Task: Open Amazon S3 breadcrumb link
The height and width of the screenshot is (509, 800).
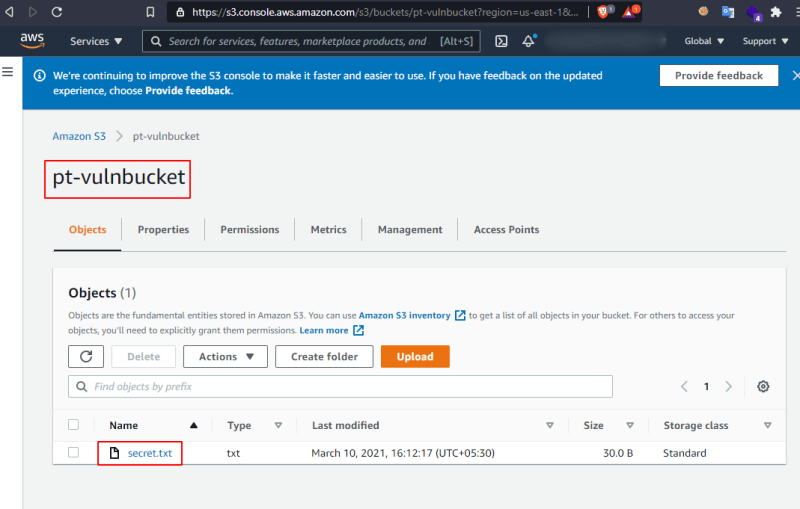Action: click(79, 136)
